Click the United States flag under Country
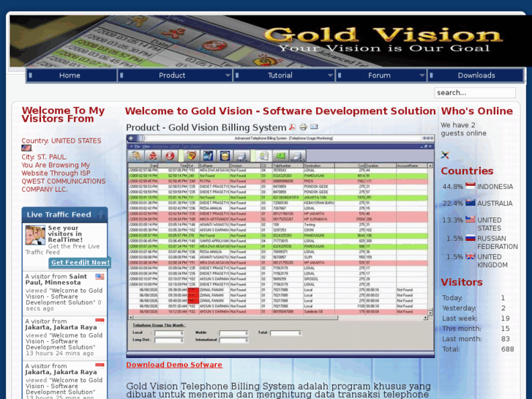532x399 pixels. [x=26, y=148]
